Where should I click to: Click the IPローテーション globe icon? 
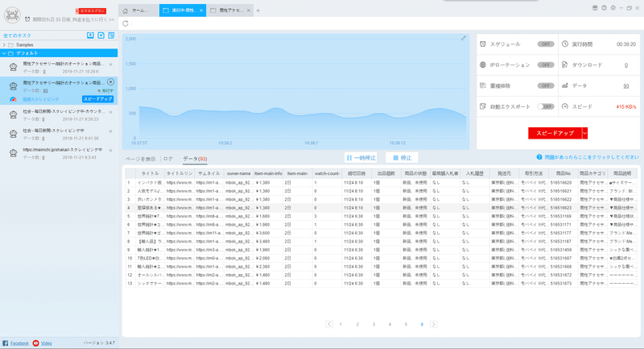483,65
